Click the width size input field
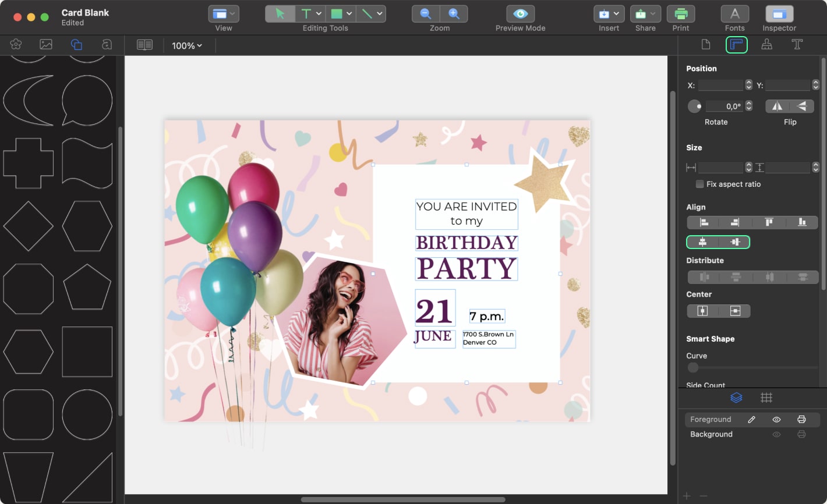Screen dimensions: 827x504 pyautogui.click(x=720, y=168)
